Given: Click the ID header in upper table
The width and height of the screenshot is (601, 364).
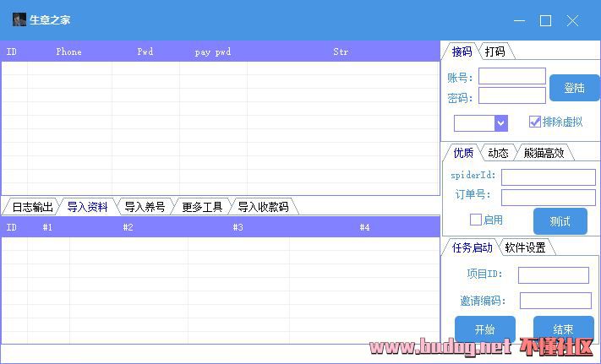Looking at the screenshot, I should [x=12, y=52].
